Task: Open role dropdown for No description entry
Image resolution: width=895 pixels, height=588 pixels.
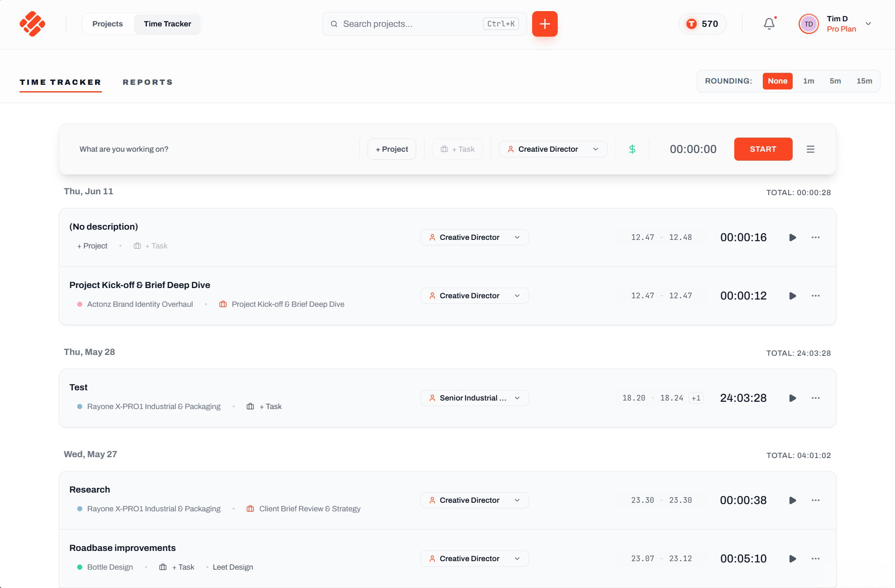Action: pos(475,237)
